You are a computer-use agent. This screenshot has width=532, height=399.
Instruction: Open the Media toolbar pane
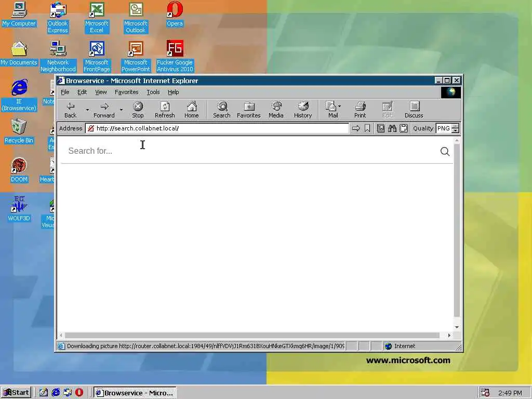click(276, 110)
